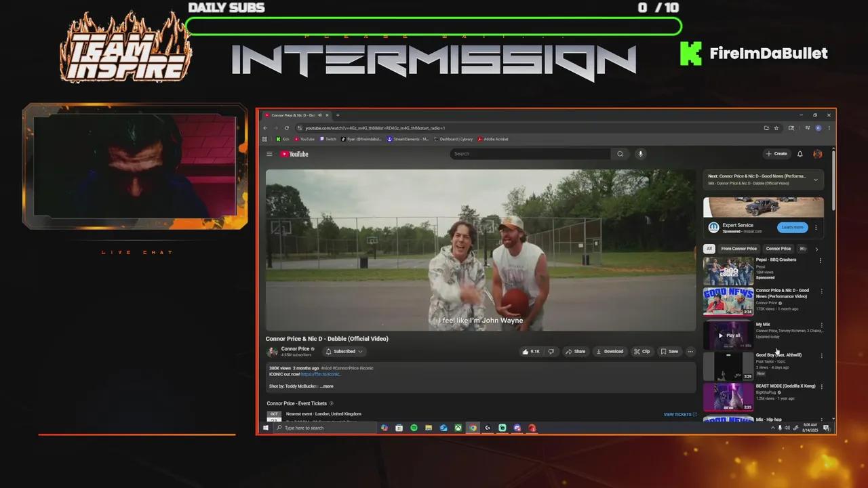The height and width of the screenshot is (488, 868).
Task: Click Learn more on Expert Service ad
Action: [x=792, y=227]
